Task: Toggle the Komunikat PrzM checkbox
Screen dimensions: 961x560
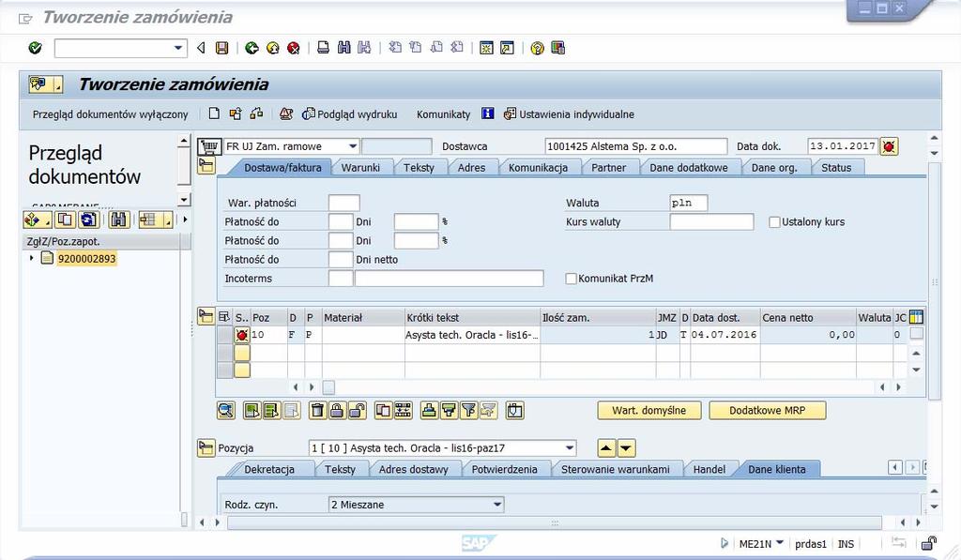Action: (x=572, y=279)
